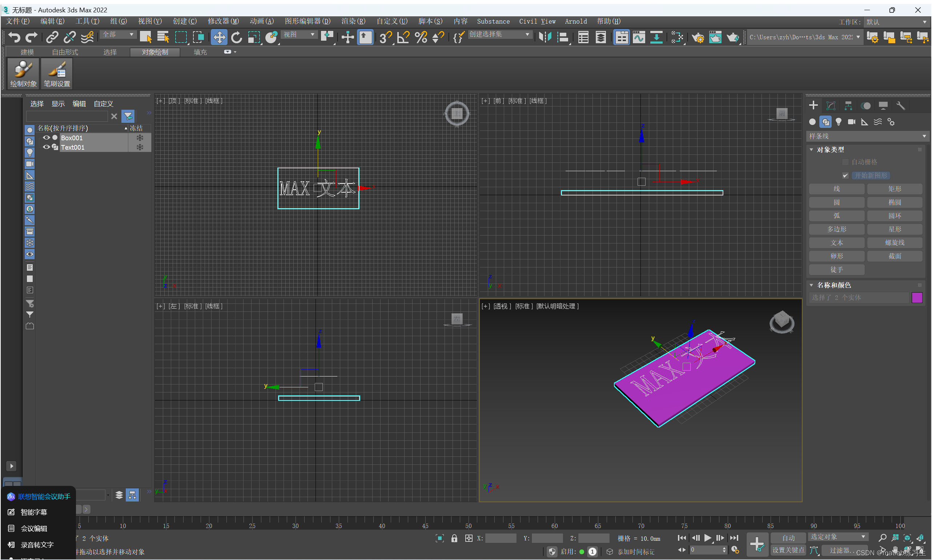This screenshot has width=932, height=560.
Task: Hide the Box001 object via its eye toggle
Action: point(46,138)
